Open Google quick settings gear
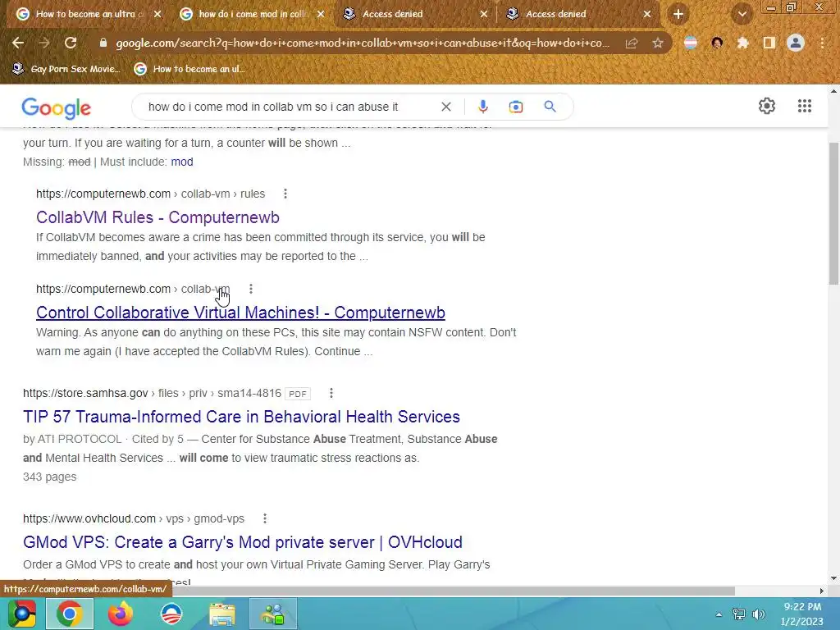This screenshot has width=840, height=630. pos(767,106)
